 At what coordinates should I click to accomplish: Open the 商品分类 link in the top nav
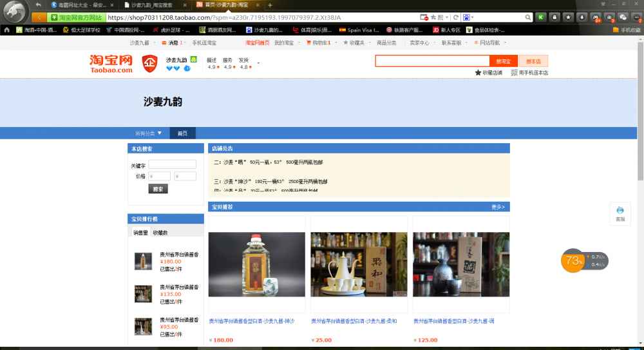386,43
